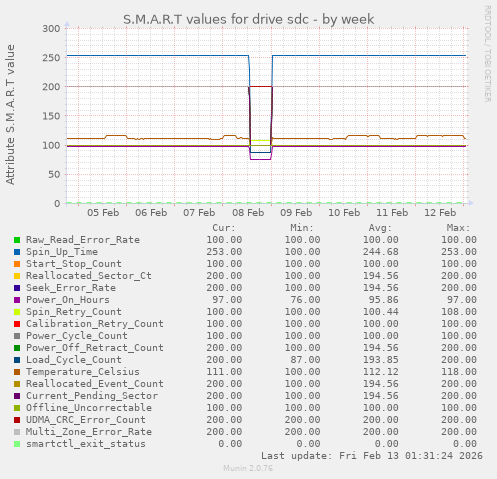497x479 pixels.
Task: Select the Multi_Zone_Error_Rate label
Action: [x=89, y=432]
